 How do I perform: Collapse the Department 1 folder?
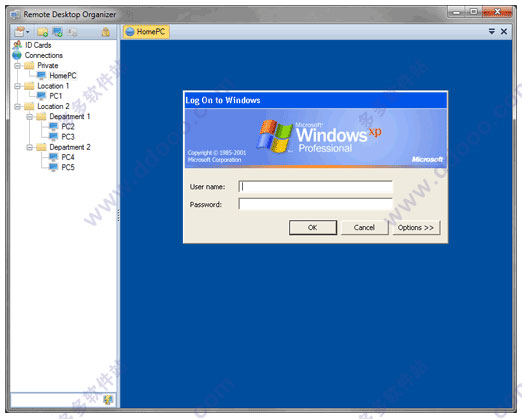coord(29,117)
